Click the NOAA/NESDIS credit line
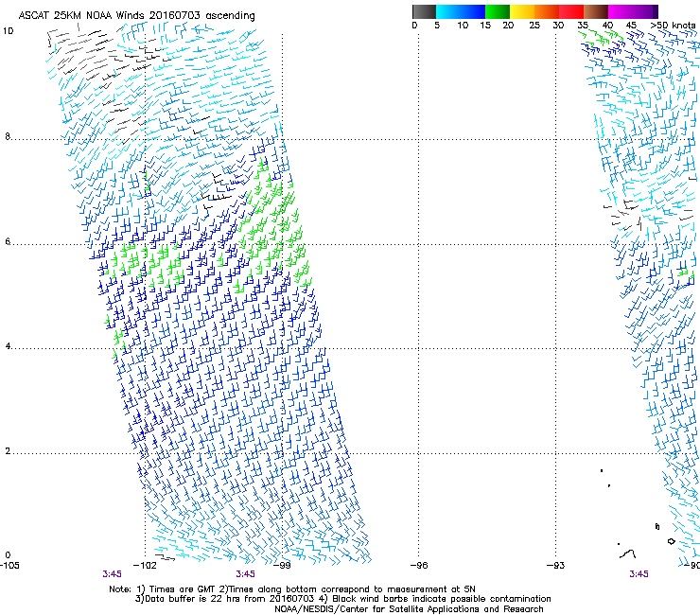700x615 pixels. [x=409, y=609]
